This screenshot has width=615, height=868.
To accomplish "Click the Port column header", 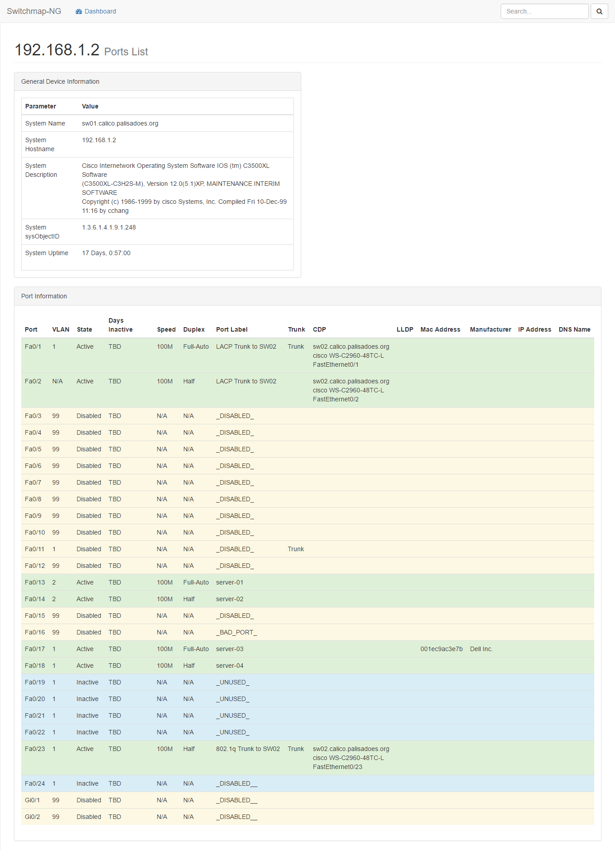I will point(31,329).
